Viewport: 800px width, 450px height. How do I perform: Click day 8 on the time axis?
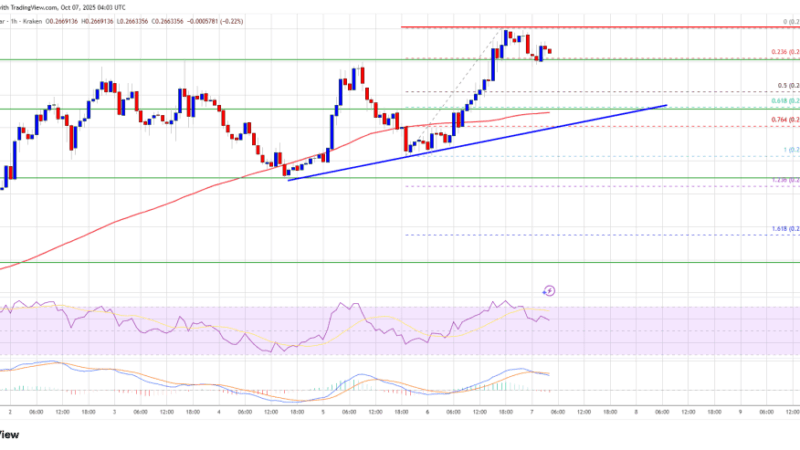(x=637, y=413)
